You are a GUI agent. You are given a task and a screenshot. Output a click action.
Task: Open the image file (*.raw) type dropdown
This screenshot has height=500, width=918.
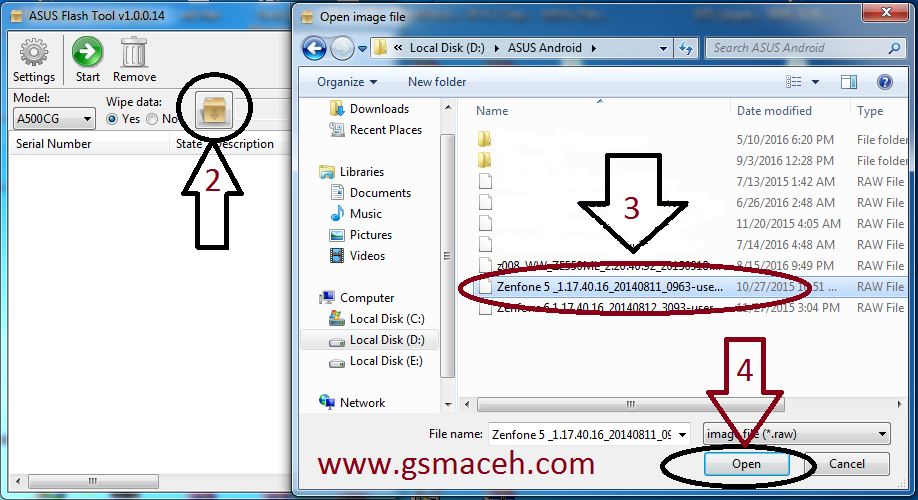pos(796,434)
